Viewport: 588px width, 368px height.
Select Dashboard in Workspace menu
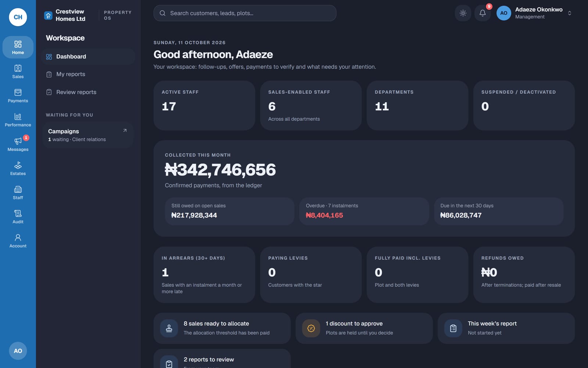coord(88,57)
